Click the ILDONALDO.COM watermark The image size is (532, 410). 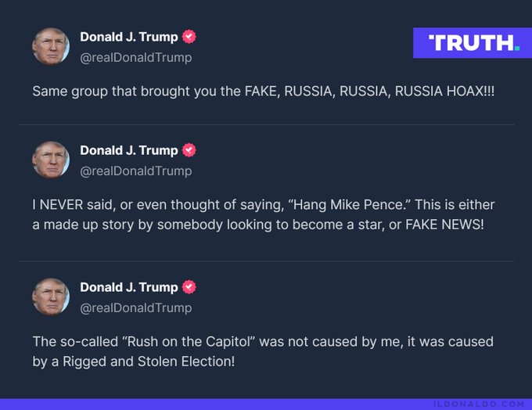[479, 405]
